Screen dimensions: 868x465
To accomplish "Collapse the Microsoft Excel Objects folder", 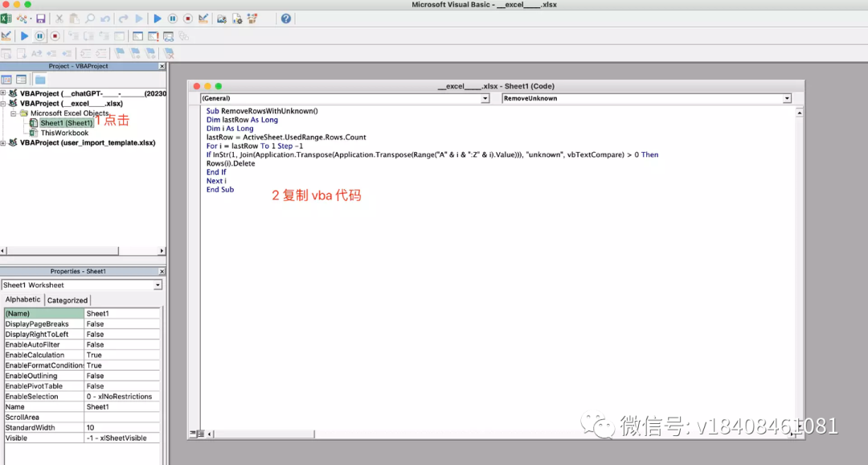I will [x=14, y=113].
